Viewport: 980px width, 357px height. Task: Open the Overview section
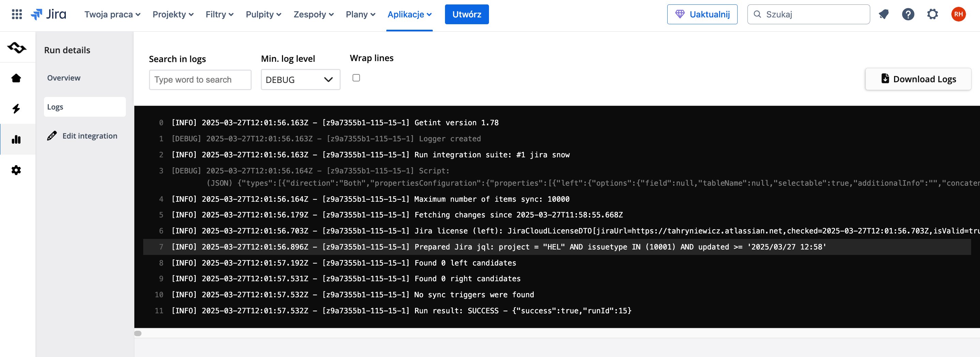pyautogui.click(x=85, y=77)
